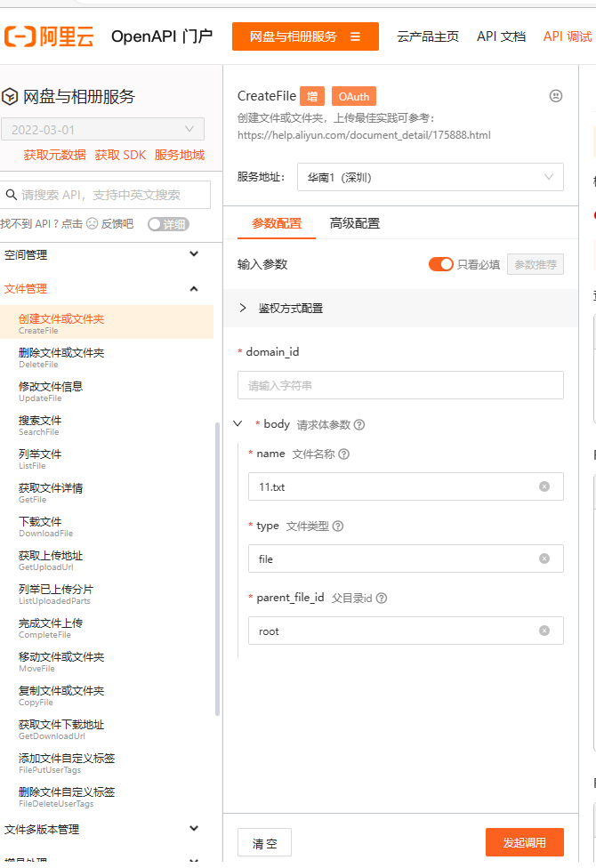Viewport: 596px width, 868px height.
Task: Click the type field containing file
Action: [406, 559]
